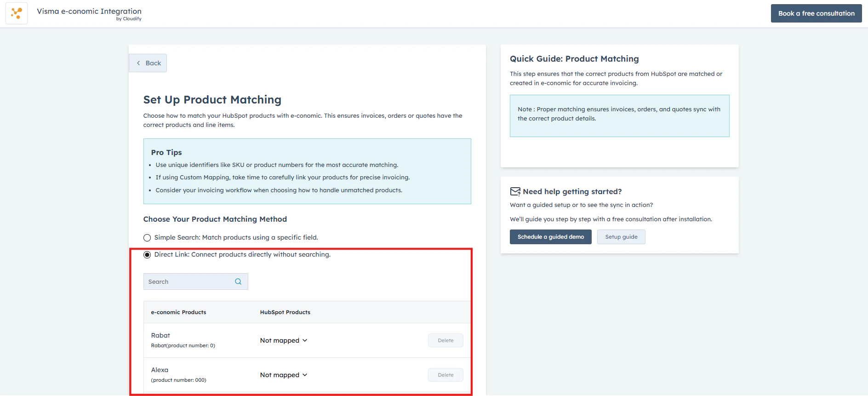Image resolution: width=868 pixels, height=396 pixels.
Task: Click the Set Up Product Matching heading
Action: (212, 100)
